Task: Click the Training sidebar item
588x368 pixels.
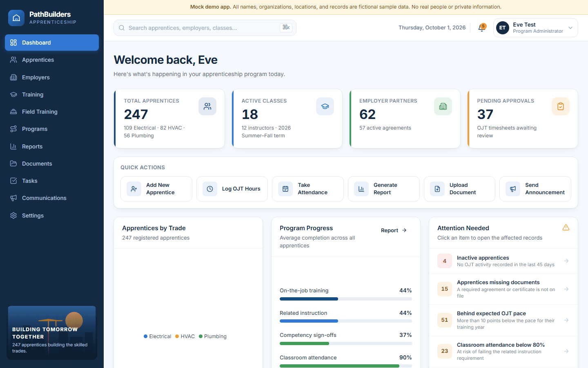Action: point(52,94)
